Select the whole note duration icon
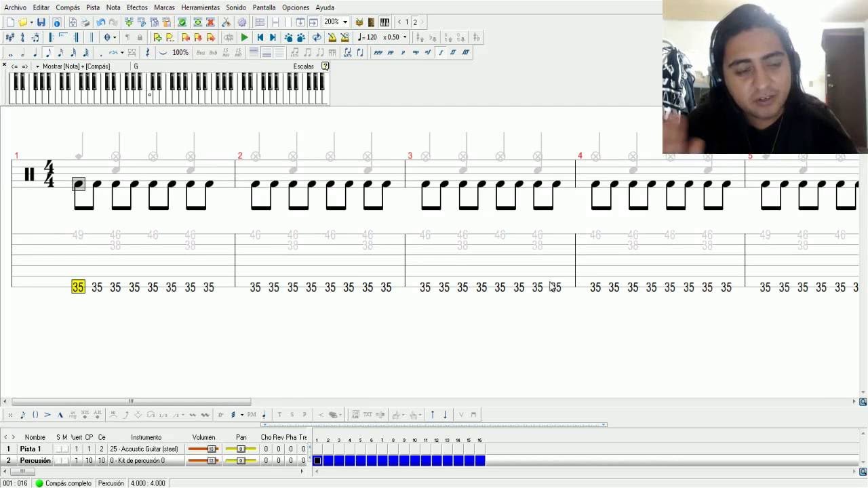 10,53
